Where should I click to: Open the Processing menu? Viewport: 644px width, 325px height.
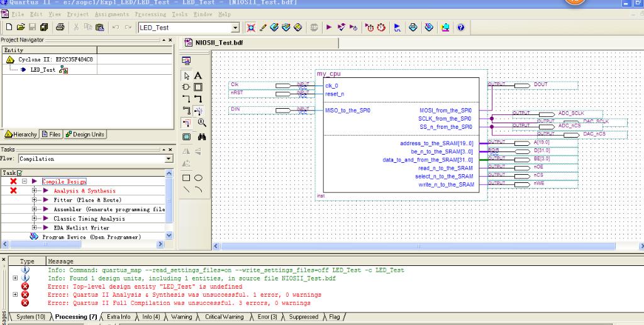150,14
